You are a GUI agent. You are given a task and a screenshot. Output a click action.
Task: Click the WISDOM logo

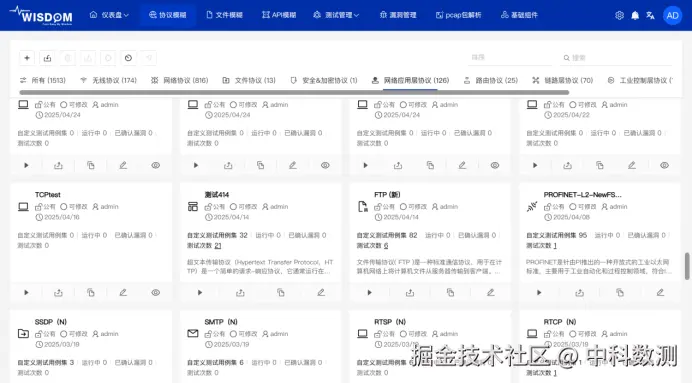coord(41,15)
